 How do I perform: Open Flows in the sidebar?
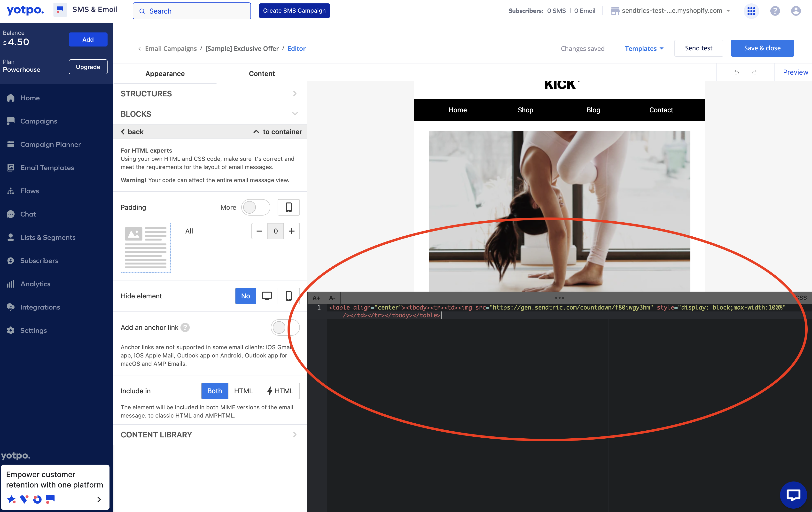click(x=30, y=191)
